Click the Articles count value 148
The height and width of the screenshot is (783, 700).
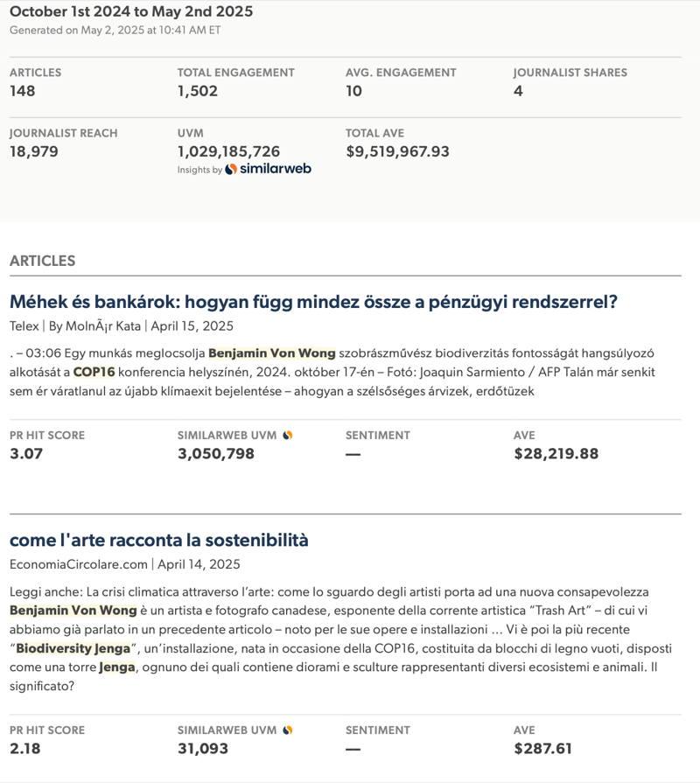coord(23,91)
